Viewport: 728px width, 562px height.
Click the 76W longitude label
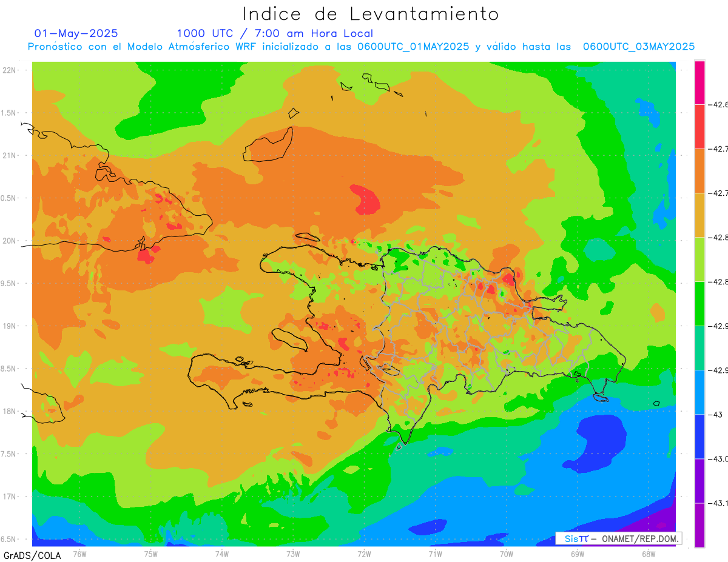[x=79, y=553]
